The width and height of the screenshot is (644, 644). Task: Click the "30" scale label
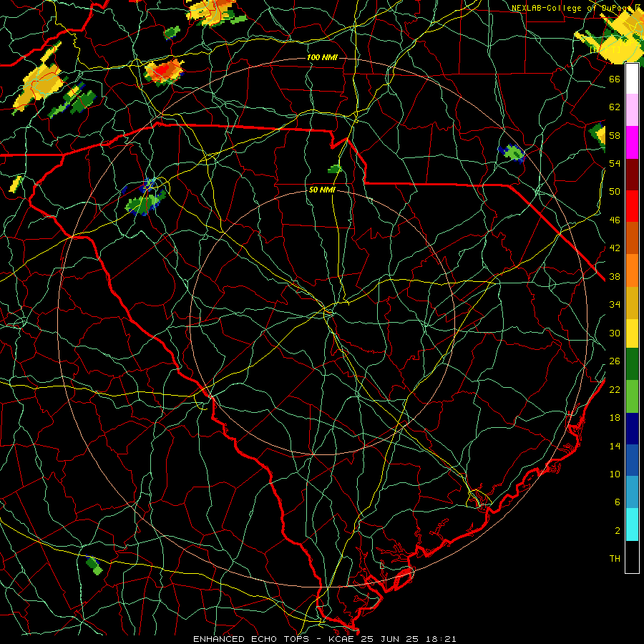pos(615,333)
